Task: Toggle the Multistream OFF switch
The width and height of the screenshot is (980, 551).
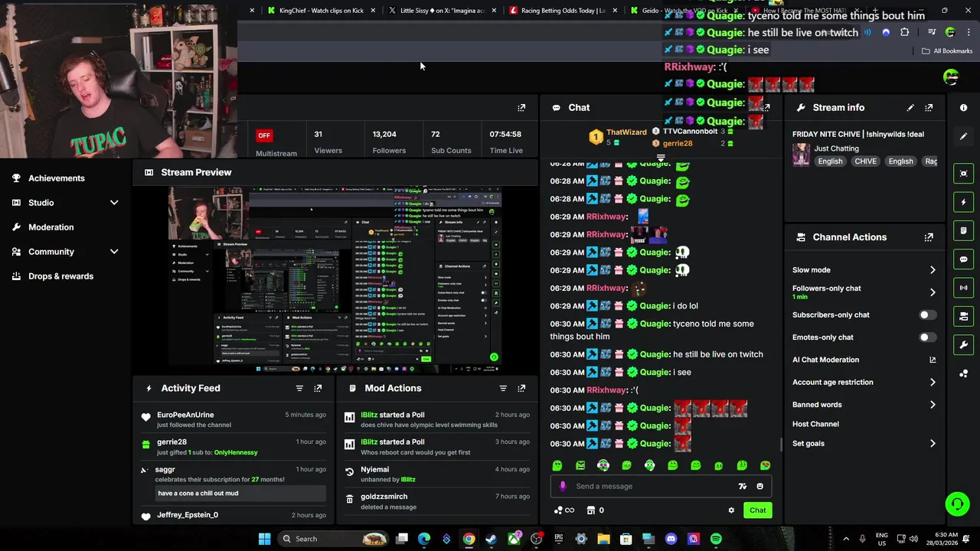Action: pyautogui.click(x=264, y=135)
